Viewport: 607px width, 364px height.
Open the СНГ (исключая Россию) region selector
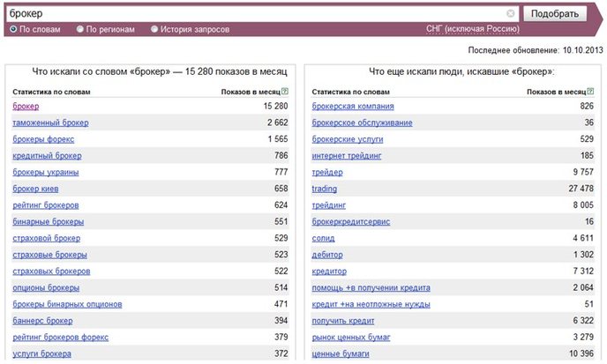point(473,29)
